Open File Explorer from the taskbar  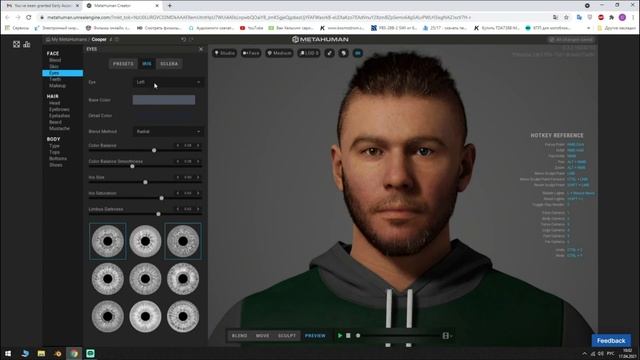[41, 353]
